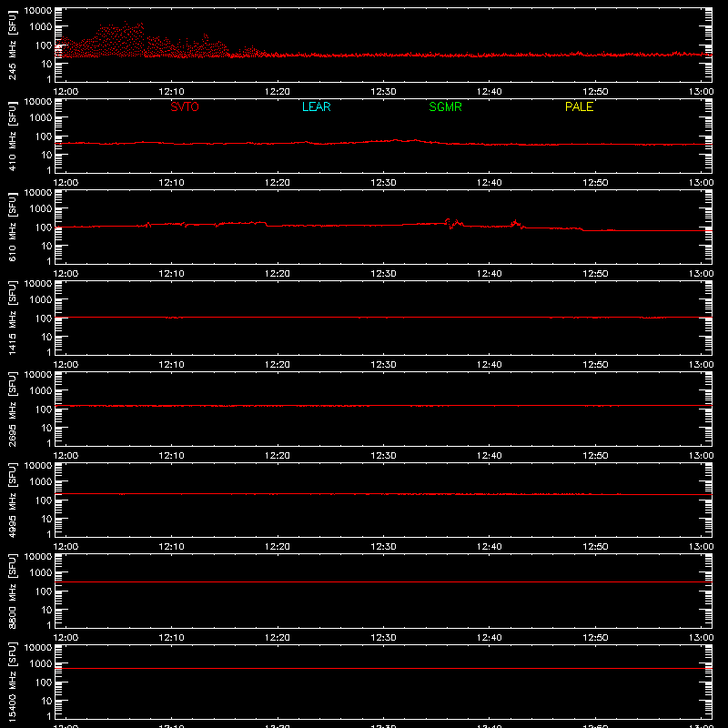This screenshot has height=728, width=728.
Task: Click the 10 tick label of the 1415 MHz plot
Action: (46, 337)
